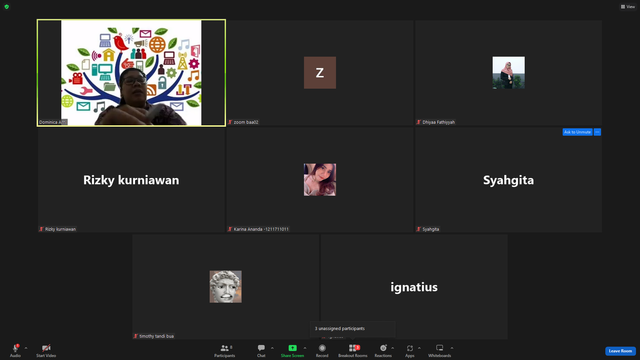Click Dhiyaa Fathiyyah's profile picture
Viewport: 640px width, 360px height.
[509, 73]
